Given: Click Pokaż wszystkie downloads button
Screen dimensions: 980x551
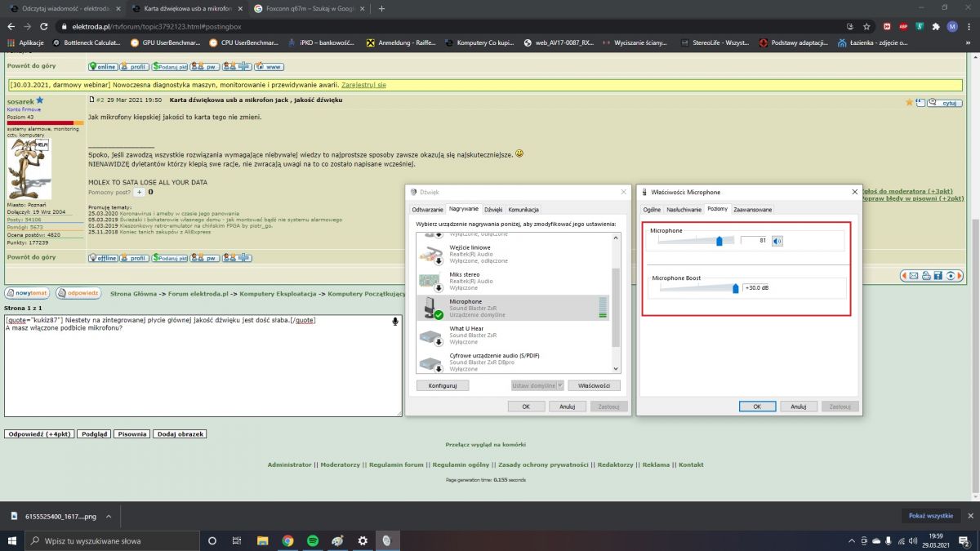Looking at the screenshot, I should click(930, 516).
